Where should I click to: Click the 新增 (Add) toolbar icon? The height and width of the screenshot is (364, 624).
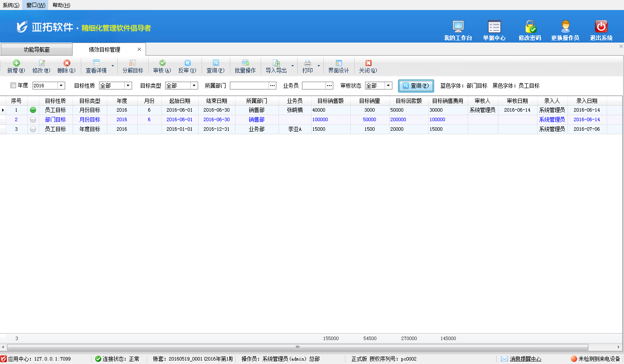pyautogui.click(x=16, y=63)
